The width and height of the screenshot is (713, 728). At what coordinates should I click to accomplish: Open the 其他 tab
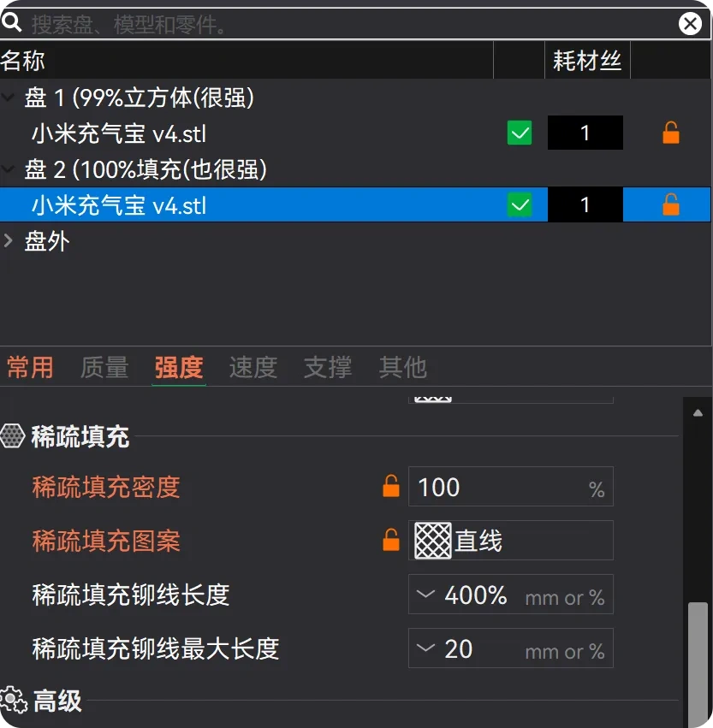pyautogui.click(x=402, y=367)
